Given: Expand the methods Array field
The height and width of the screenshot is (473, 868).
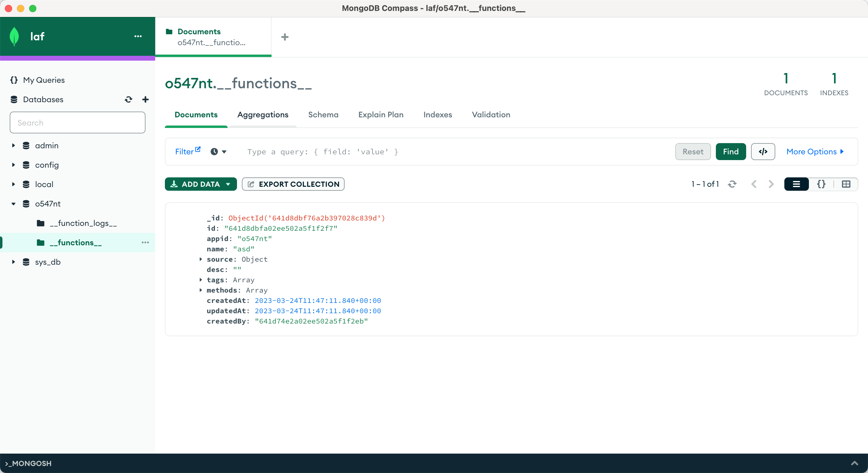Looking at the screenshot, I should 201,290.
